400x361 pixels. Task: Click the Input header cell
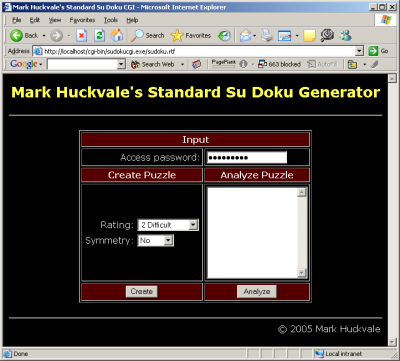[x=196, y=140]
